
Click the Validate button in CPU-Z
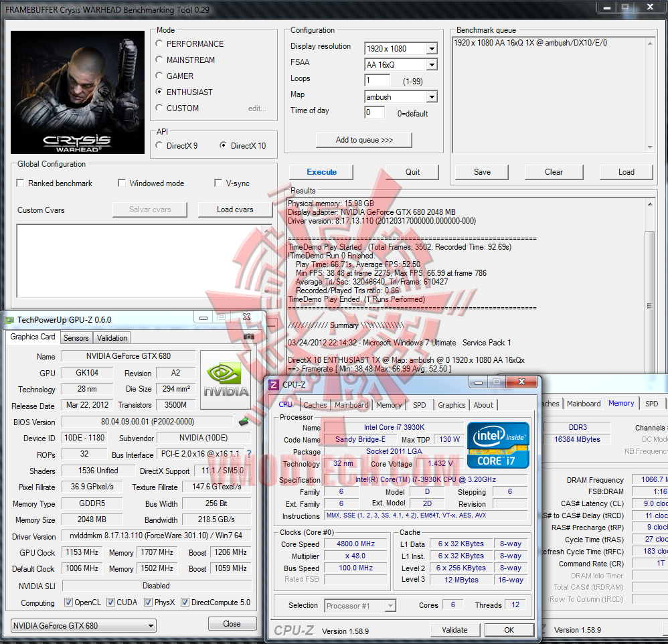pyautogui.click(x=455, y=630)
